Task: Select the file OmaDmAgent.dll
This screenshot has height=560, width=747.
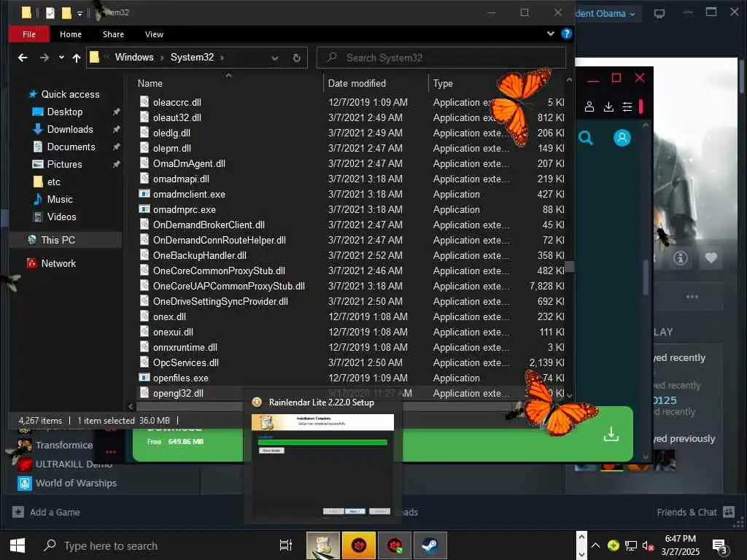Action: click(189, 164)
